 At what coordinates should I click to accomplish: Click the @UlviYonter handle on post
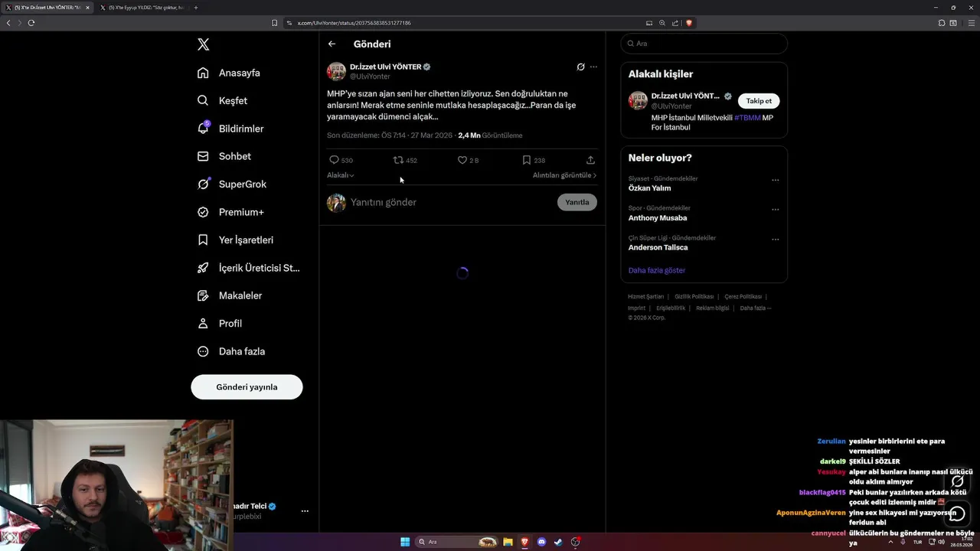coord(370,77)
